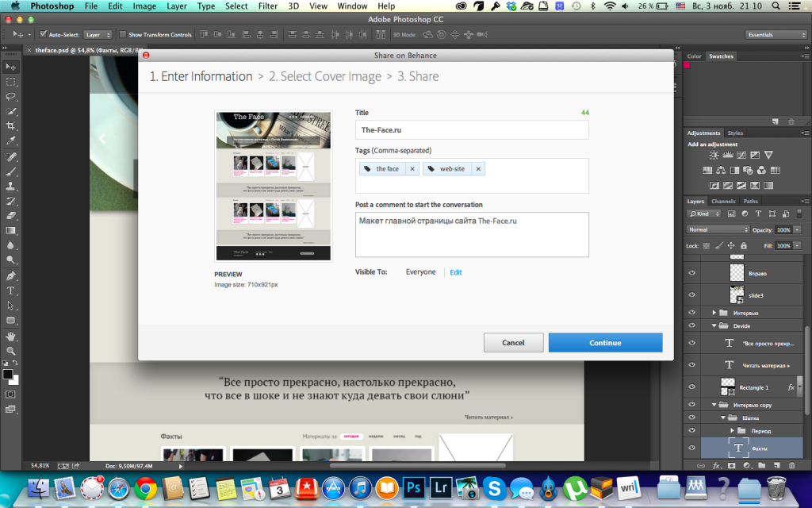Add a Brightness/Contrast adjustment
The image size is (812, 508).
[714, 155]
